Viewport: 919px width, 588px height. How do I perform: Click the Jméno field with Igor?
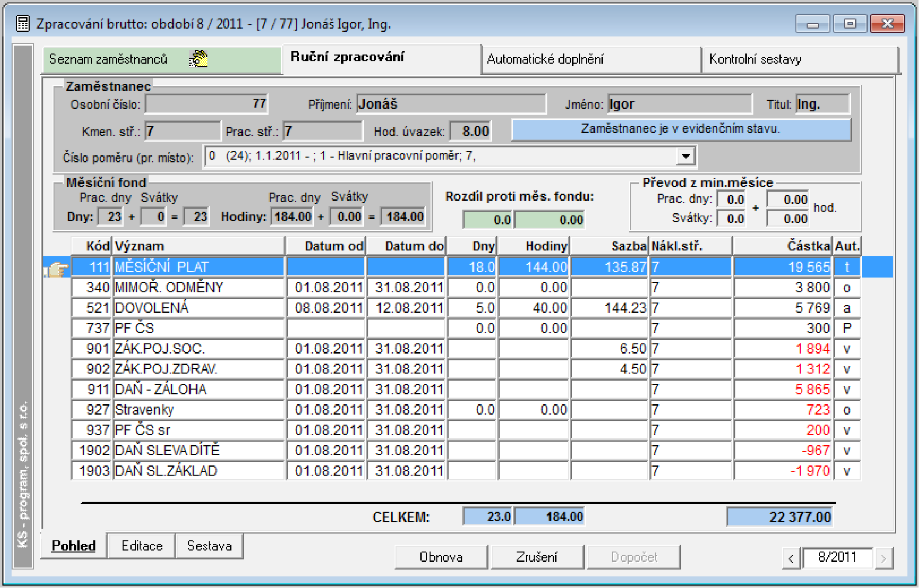(x=680, y=104)
